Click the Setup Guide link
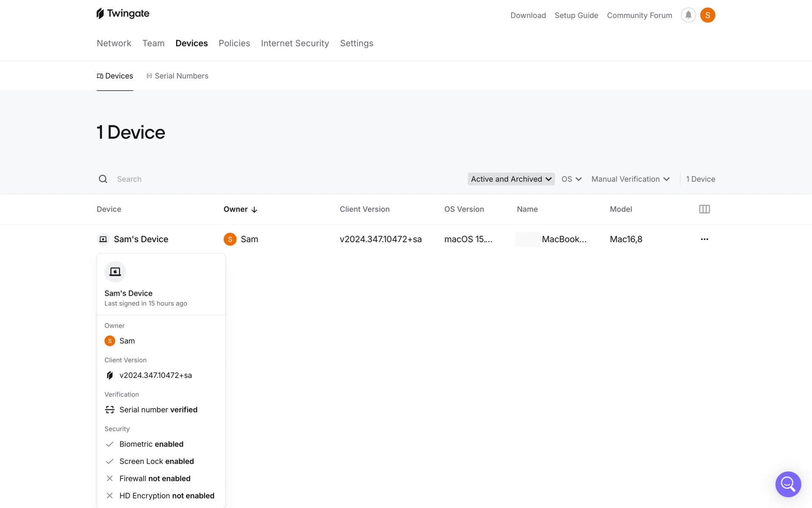The image size is (812, 508). coord(576,15)
